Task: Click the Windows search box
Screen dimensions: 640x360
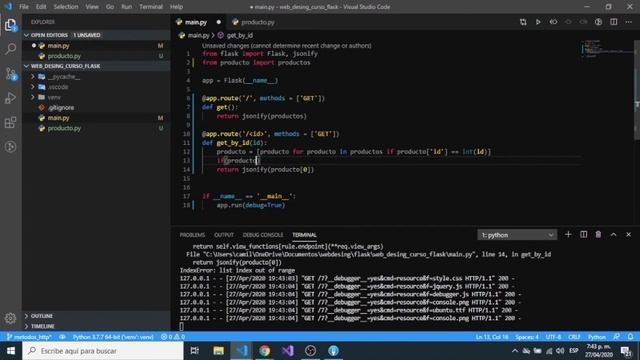Action: [x=103, y=351]
